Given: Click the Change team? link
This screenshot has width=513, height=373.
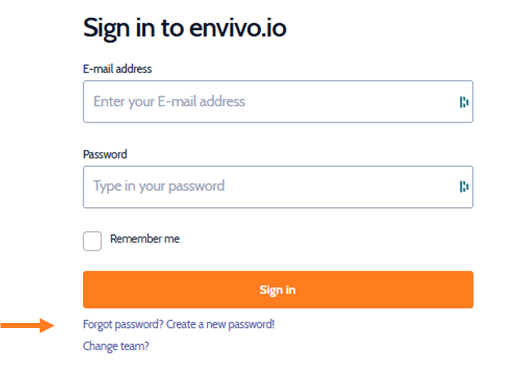Looking at the screenshot, I should 116,346.
